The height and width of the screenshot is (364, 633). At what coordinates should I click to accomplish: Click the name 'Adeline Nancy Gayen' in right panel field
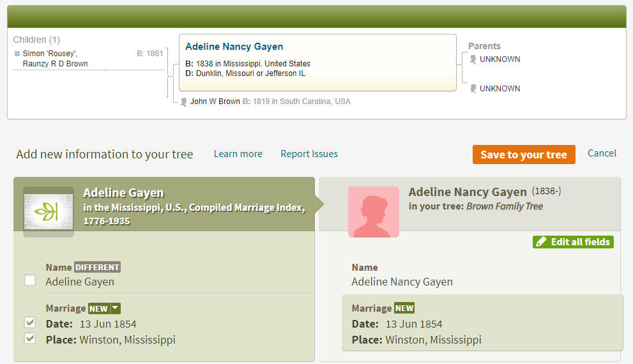coord(402,282)
